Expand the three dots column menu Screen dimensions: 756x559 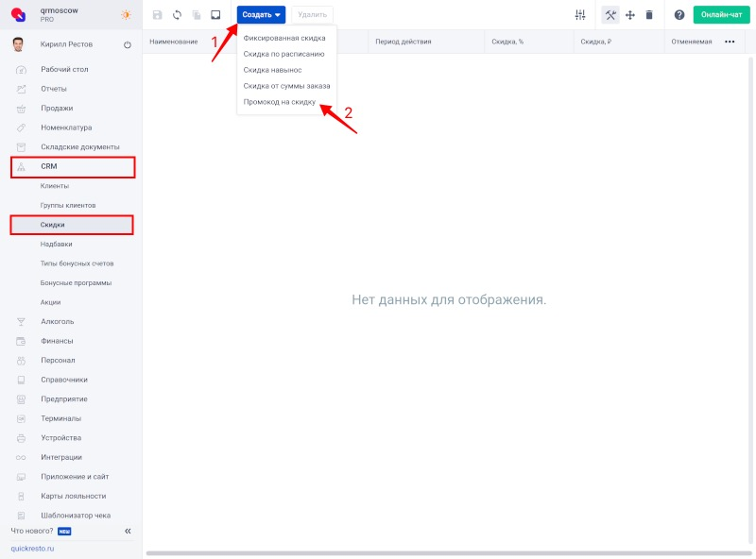(730, 42)
